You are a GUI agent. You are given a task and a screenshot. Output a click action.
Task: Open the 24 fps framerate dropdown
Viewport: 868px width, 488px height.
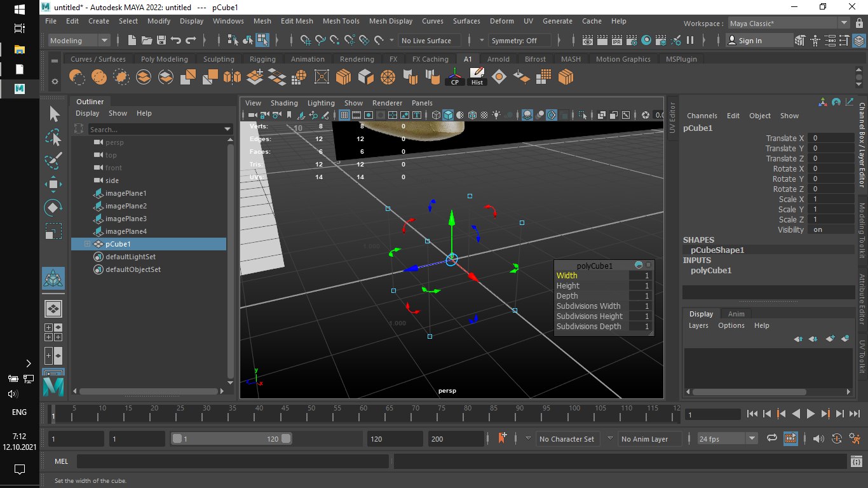pos(728,438)
